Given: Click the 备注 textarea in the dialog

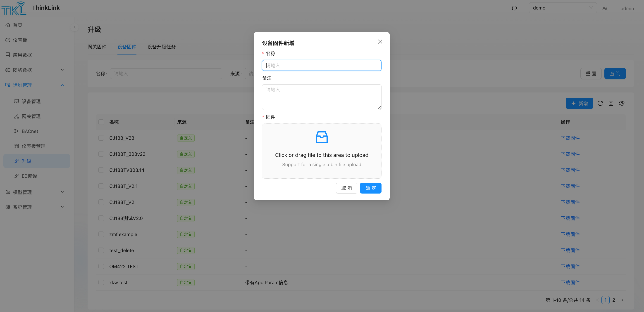Looking at the screenshot, I should (x=322, y=97).
